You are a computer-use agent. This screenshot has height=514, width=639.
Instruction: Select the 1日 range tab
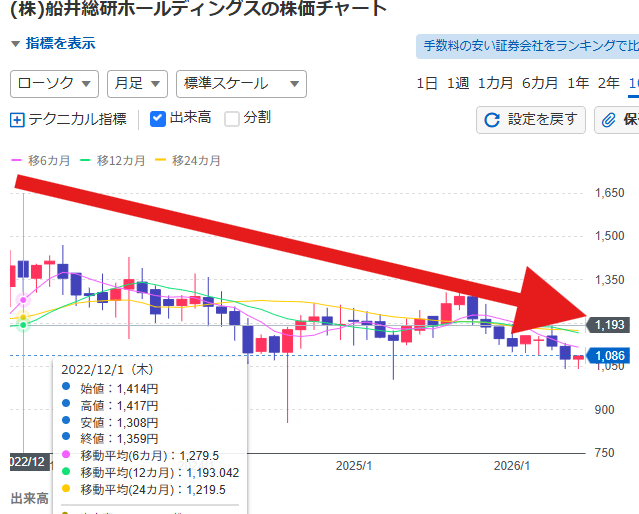coord(427,83)
